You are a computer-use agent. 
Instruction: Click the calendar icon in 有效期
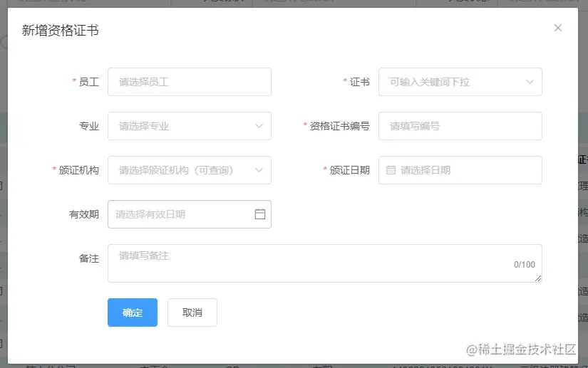tap(260, 214)
